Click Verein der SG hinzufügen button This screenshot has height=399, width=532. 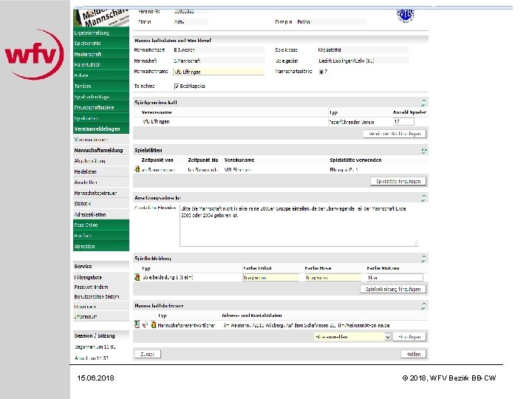pos(395,134)
